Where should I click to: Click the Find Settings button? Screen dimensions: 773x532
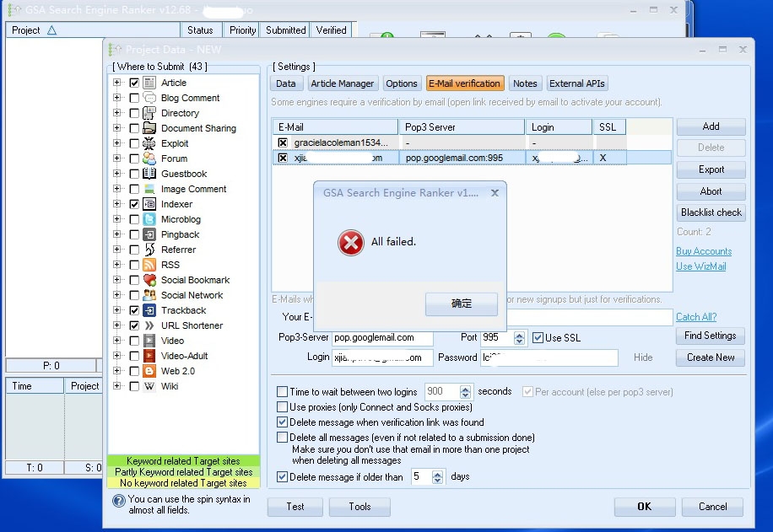pyautogui.click(x=710, y=336)
